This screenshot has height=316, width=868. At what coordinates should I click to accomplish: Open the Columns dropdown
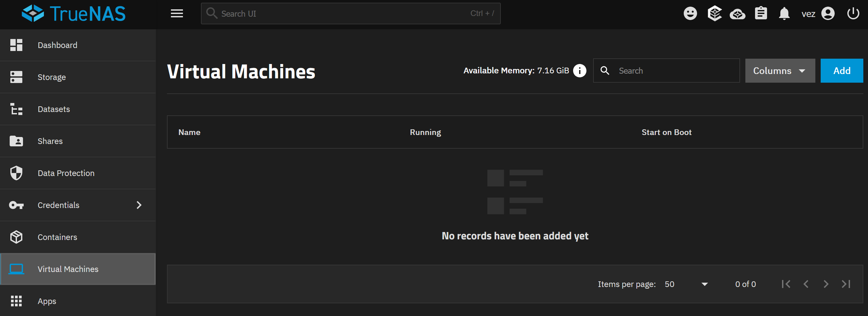click(x=780, y=70)
